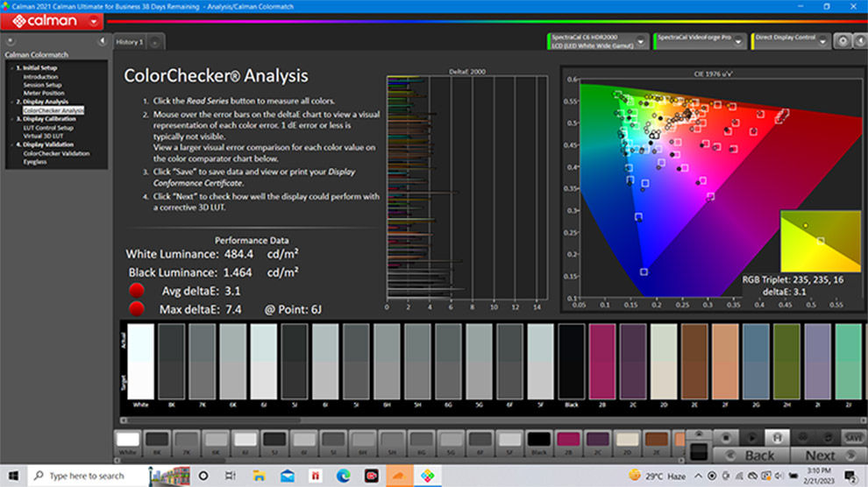Click the Max deltaE value 7.4

point(232,309)
